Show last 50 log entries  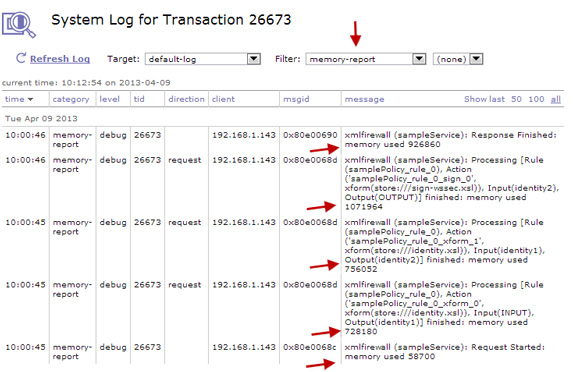[x=516, y=99]
